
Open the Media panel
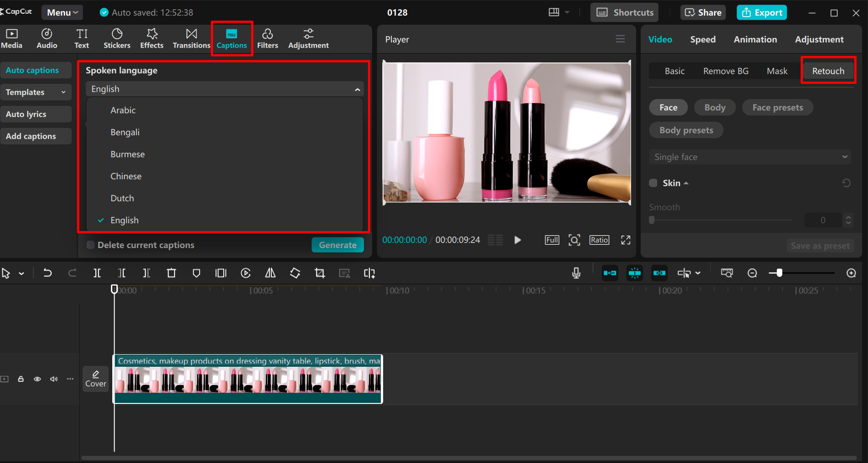click(x=11, y=38)
